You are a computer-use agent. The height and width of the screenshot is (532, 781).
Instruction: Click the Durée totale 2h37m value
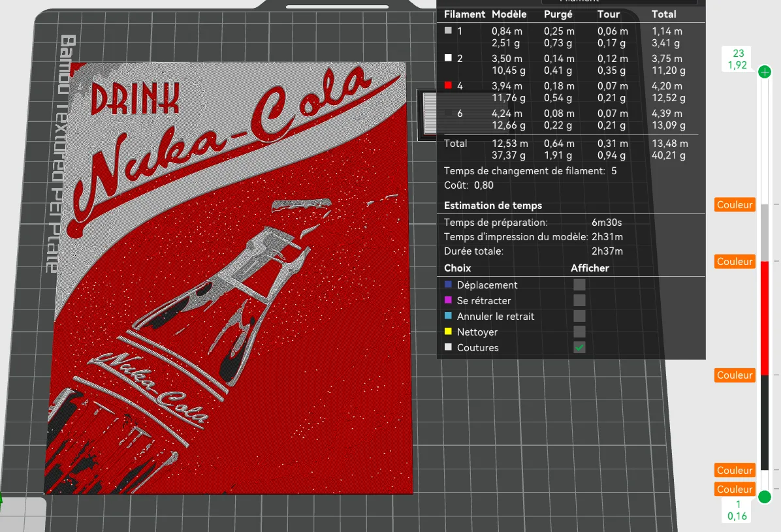pyautogui.click(x=607, y=251)
